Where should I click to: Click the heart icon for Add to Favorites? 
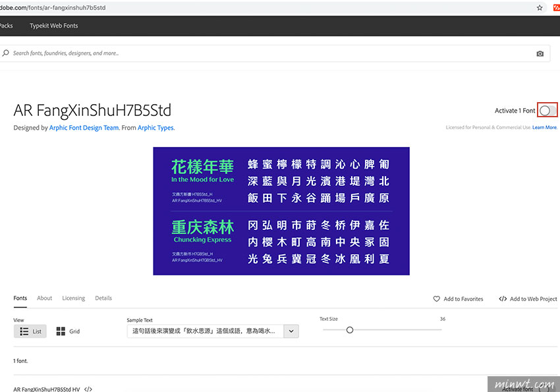click(x=436, y=298)
